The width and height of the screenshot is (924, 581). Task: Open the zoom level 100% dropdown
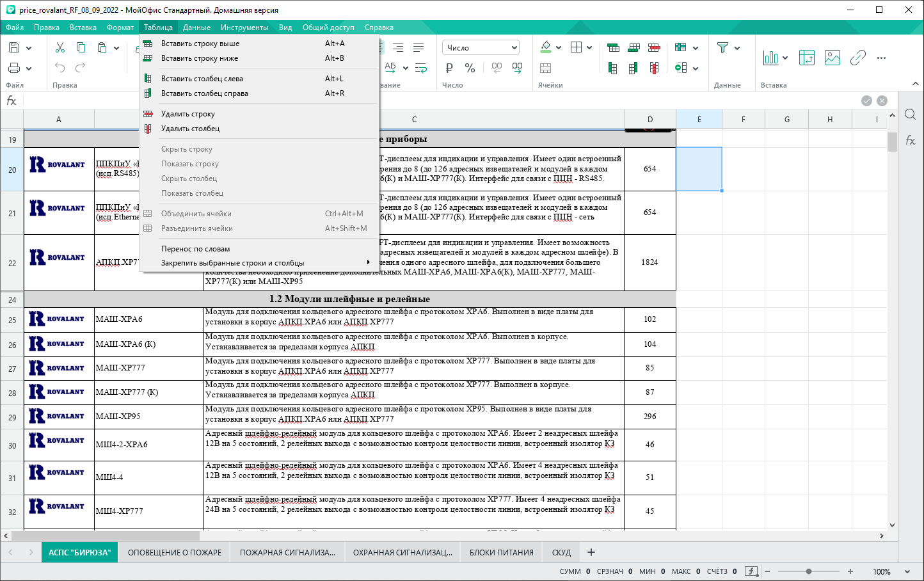tap(907, 571)
